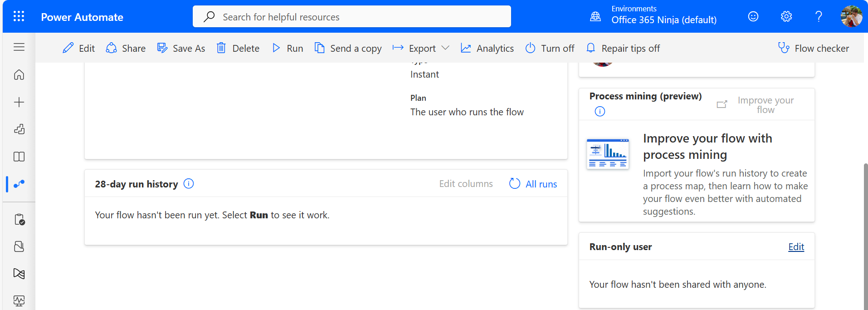Open Approvals clipboard icon in sidebar
This screenshot has height=310, width=868.
19,220
